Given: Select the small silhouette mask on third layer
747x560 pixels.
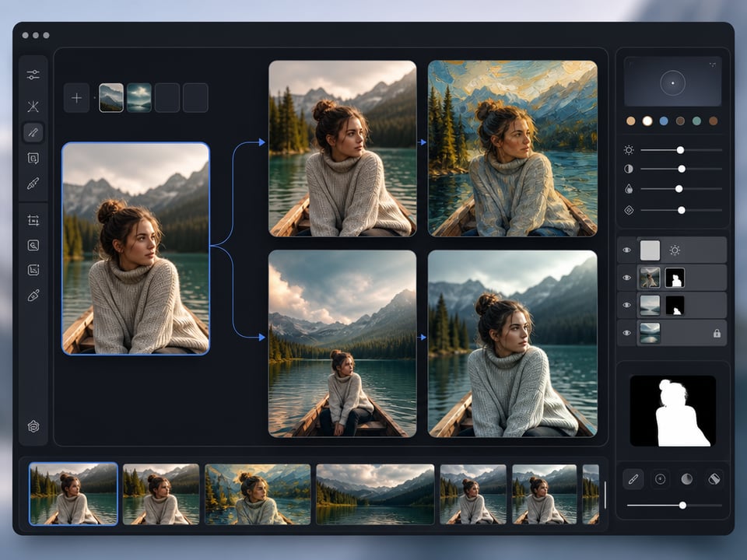Looking at the screenshot, I should pos(675,305).
